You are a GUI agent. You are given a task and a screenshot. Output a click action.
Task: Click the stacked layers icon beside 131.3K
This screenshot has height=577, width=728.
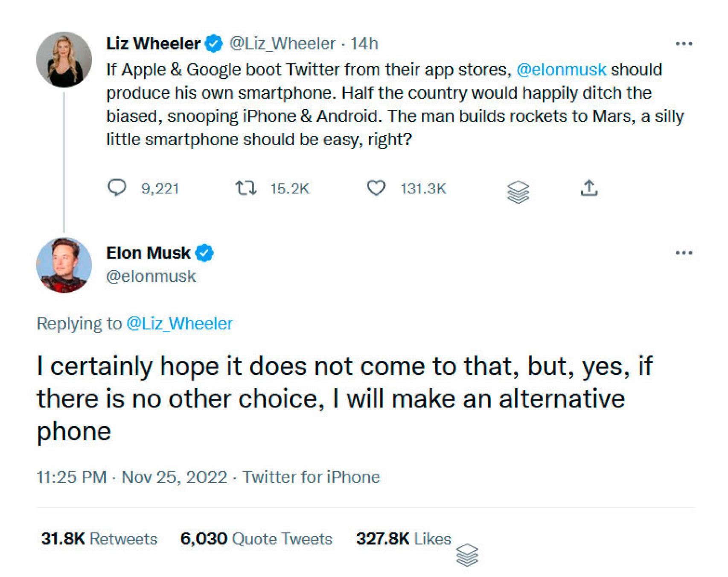[518, 192]
